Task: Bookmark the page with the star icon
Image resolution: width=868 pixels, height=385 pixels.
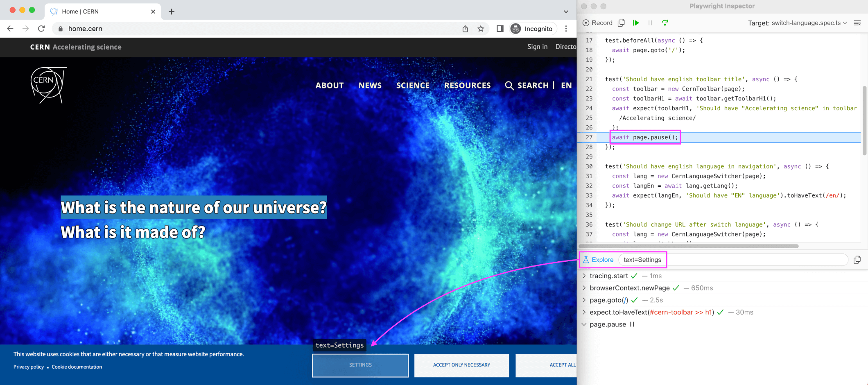Action: point(481,29)
